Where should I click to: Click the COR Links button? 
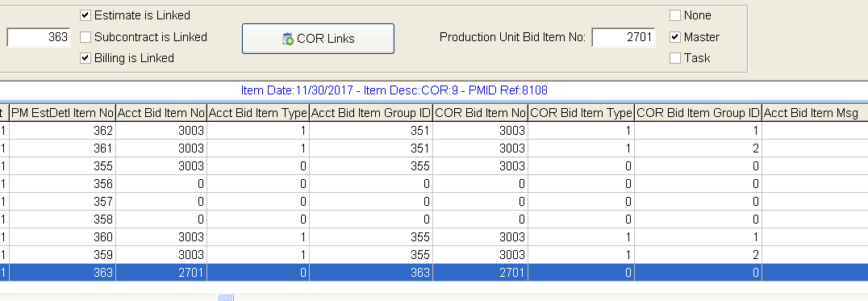[318, 39]
